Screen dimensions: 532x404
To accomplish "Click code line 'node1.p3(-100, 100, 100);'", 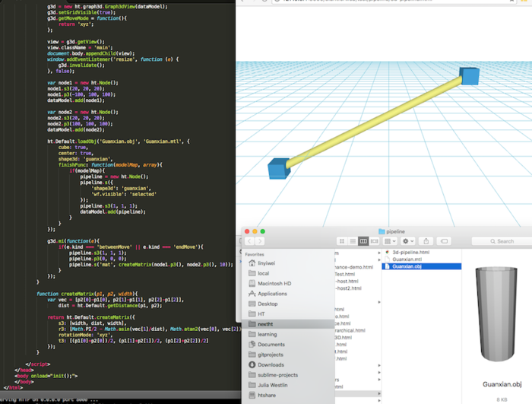I will pyautogui.click(x=81, y=94).
